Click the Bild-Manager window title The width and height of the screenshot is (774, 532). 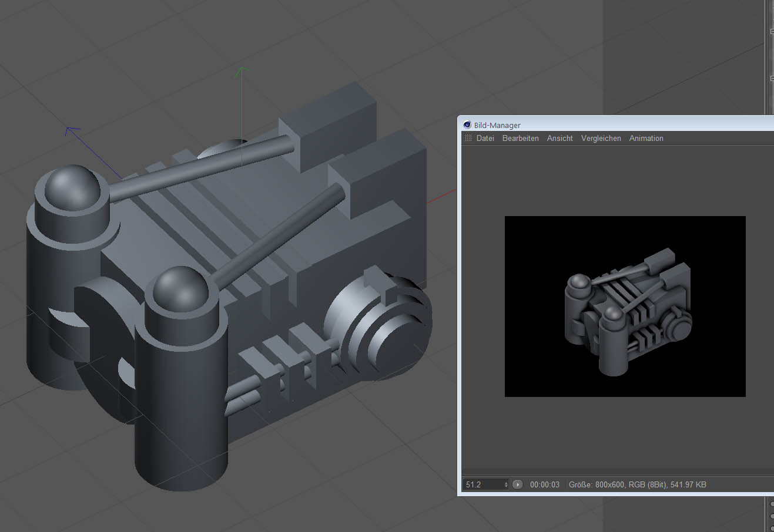pos(497,125)
